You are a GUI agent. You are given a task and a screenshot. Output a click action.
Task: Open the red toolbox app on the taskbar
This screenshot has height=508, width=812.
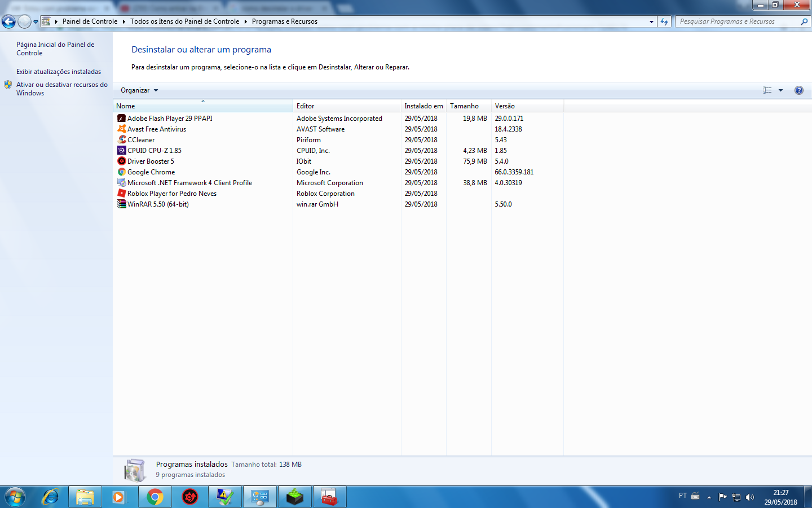point(330,497)
